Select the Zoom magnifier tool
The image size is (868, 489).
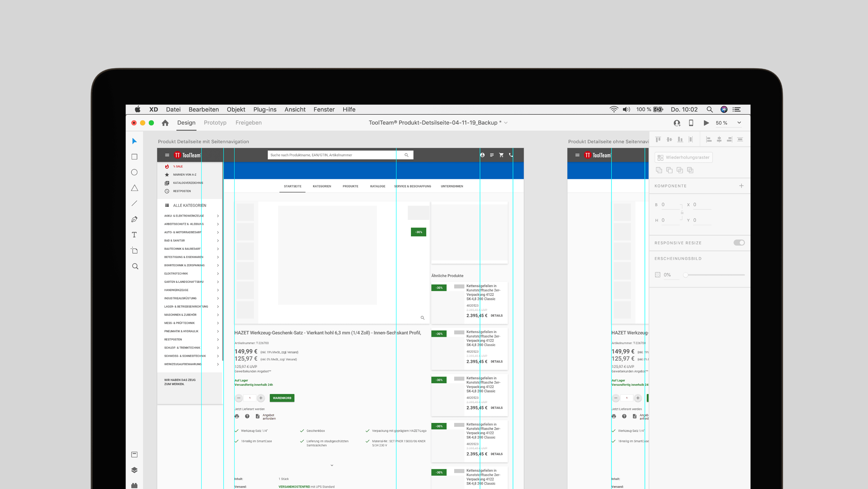point(135,266)
